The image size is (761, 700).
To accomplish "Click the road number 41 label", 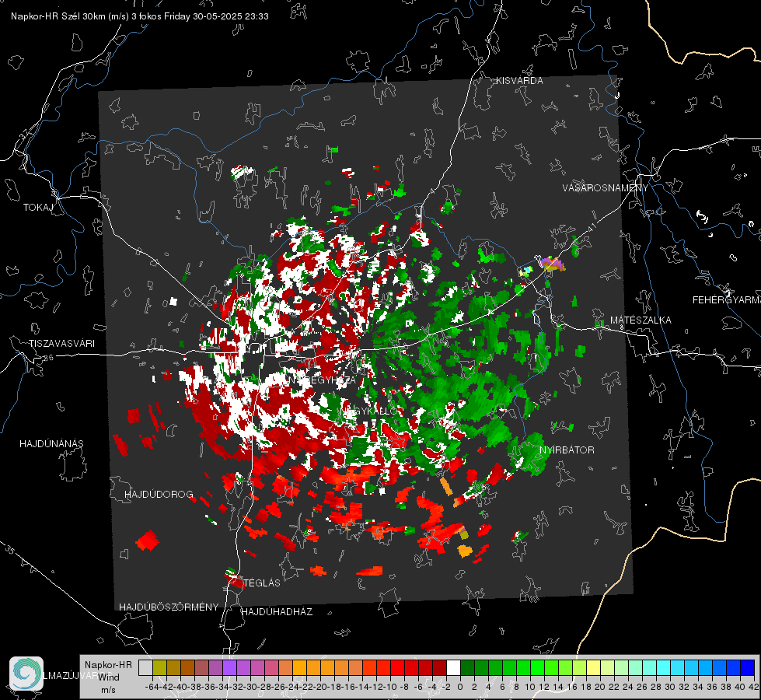I will click(x=591, y=227).
